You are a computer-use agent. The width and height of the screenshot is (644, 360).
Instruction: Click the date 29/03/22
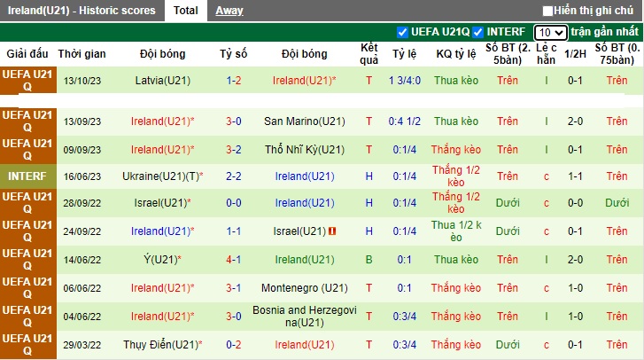pos(82,345)
